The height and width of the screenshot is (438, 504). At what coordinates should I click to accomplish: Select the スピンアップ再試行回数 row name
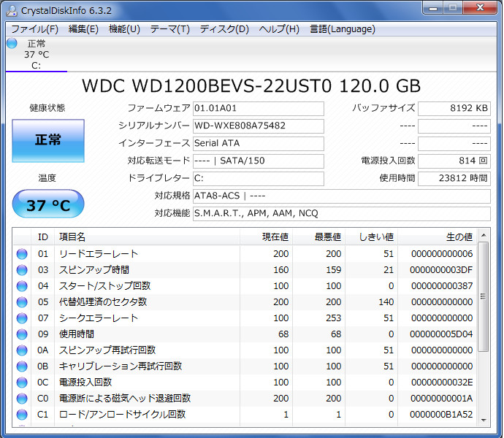(107, 350)
